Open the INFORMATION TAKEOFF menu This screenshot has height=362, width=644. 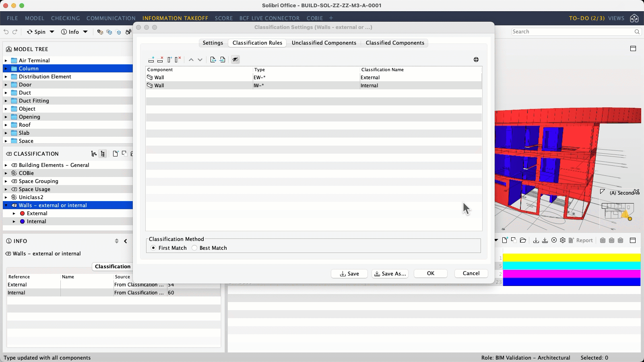click(x=175, y=18)
